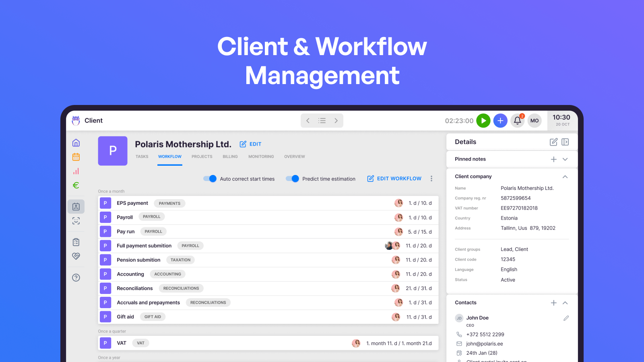Screen dimensions: 644x362
Task: Click the green euro billing icon
Action: click(76, 185)
